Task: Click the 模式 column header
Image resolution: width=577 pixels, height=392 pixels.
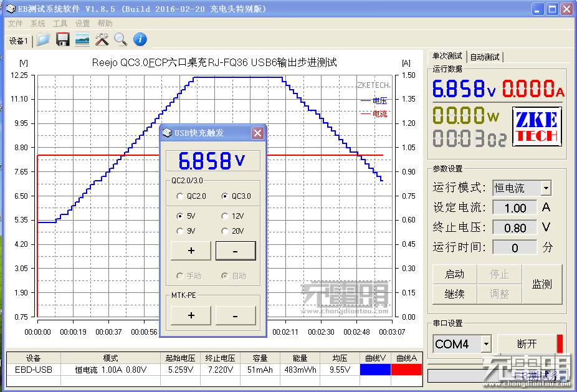Action: [x=111, y=358]
